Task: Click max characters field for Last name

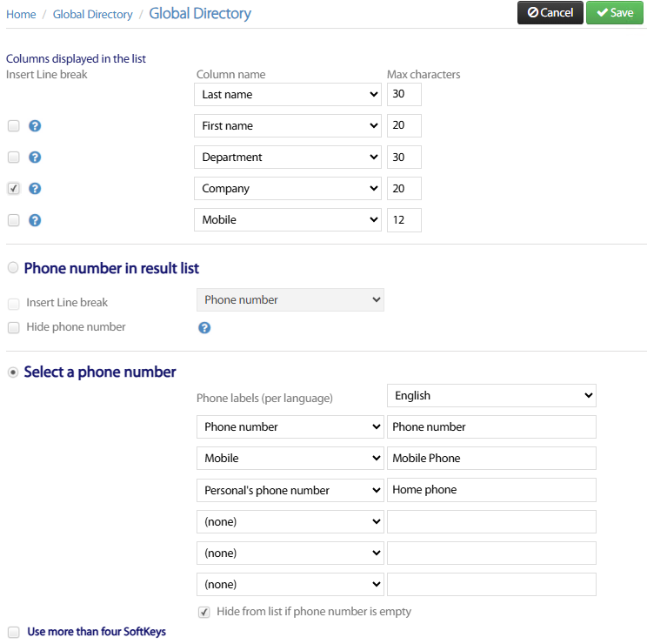Action: (404, 94)
